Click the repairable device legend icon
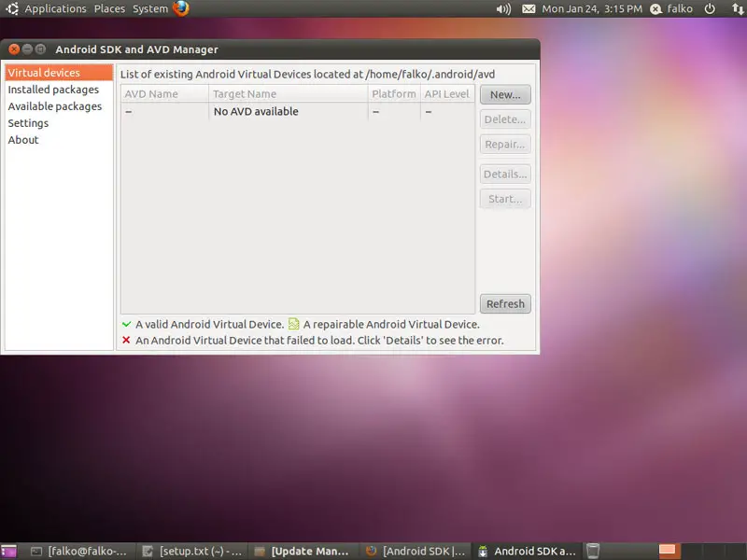Screen dimensions: 747x560 coord(294,324)
